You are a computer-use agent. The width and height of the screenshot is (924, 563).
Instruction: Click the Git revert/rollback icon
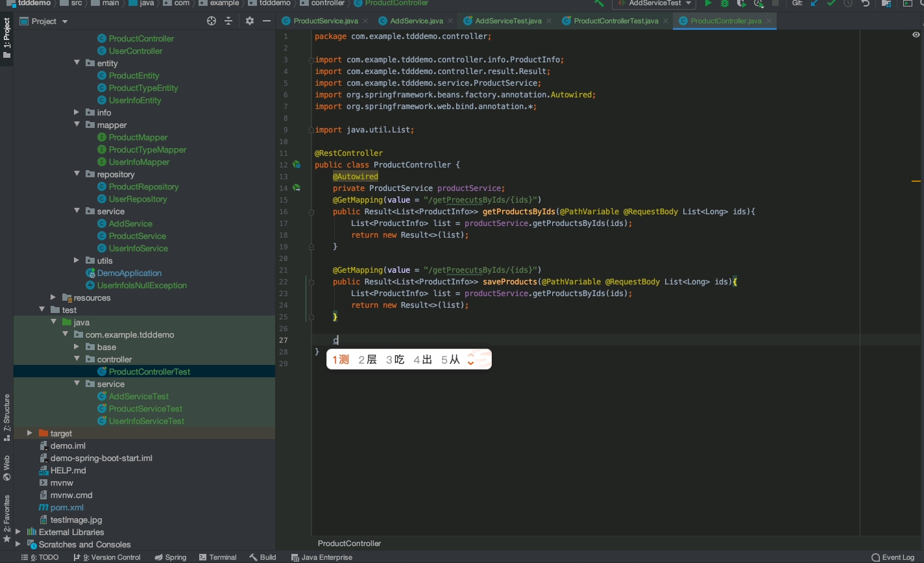pyautogui.click(x=865, y=3)
